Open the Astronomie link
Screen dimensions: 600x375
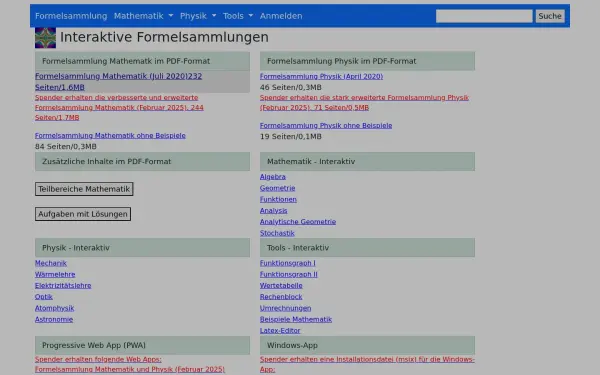pyautogui.click(x=54, y=319)
